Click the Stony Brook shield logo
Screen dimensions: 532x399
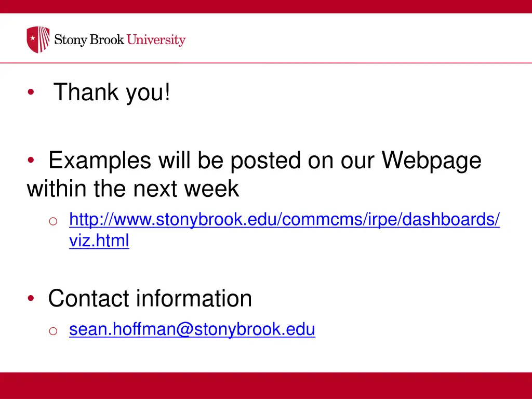pyautogui.click(x=38, y=39)
